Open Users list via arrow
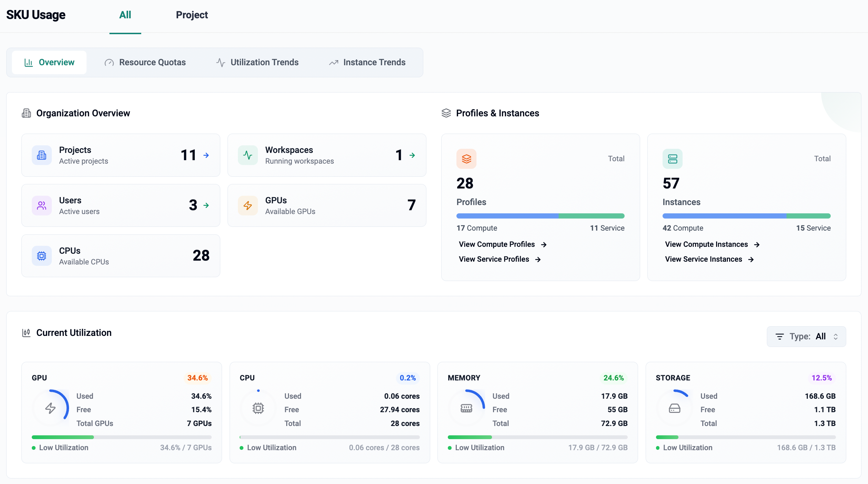Viewport: 868px width, 484px height. pos(206,206)
